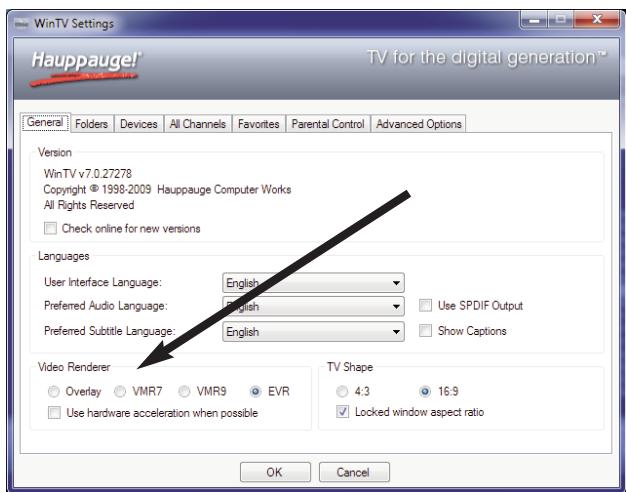
Task: Enable Check online for new versions
Action: 50,228
